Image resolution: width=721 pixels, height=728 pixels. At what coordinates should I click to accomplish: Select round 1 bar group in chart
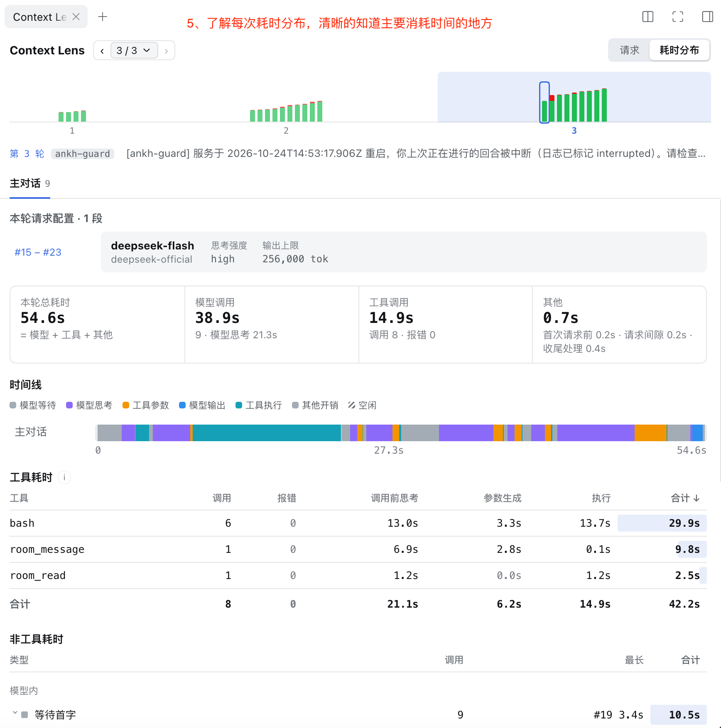click(72, 116)
